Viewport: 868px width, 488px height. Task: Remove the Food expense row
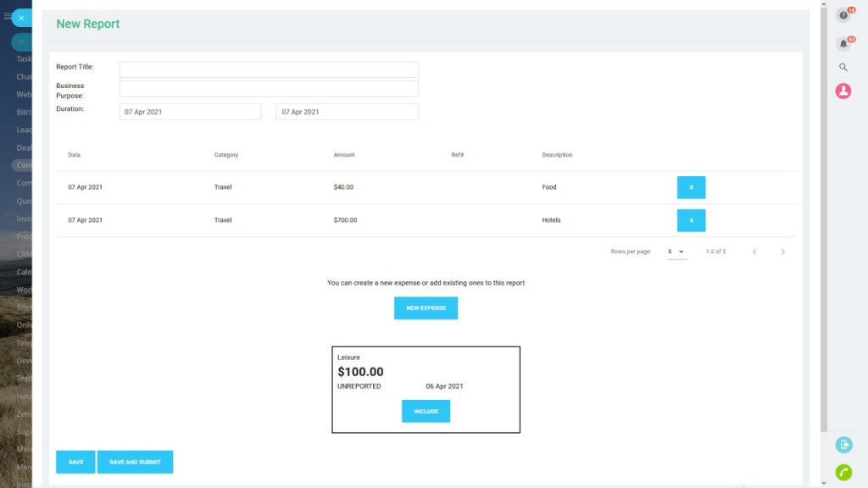(691, 187)
